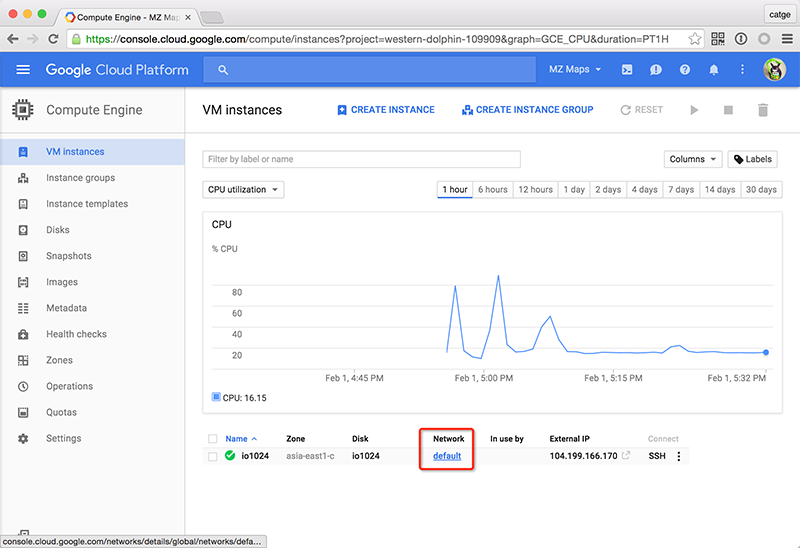Click the Metadata sidebar icon
Screen dimensions: 800x548
click(x=23, y=308)
